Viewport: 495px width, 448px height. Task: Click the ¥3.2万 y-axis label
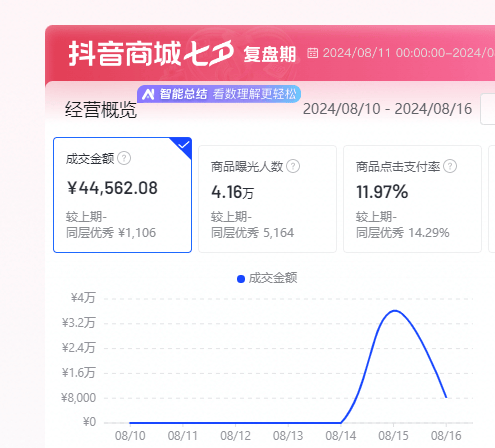click(x=79, y=323)
